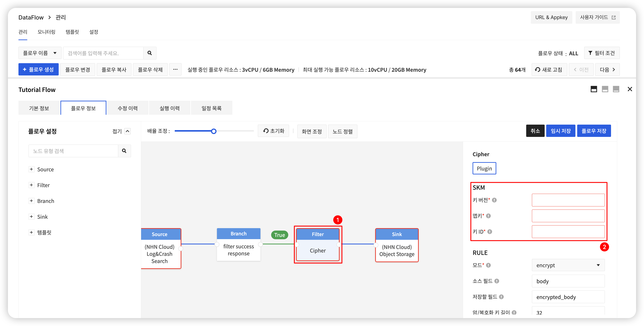
Task: Click the 키 ID input field
Action: (568, 232)
